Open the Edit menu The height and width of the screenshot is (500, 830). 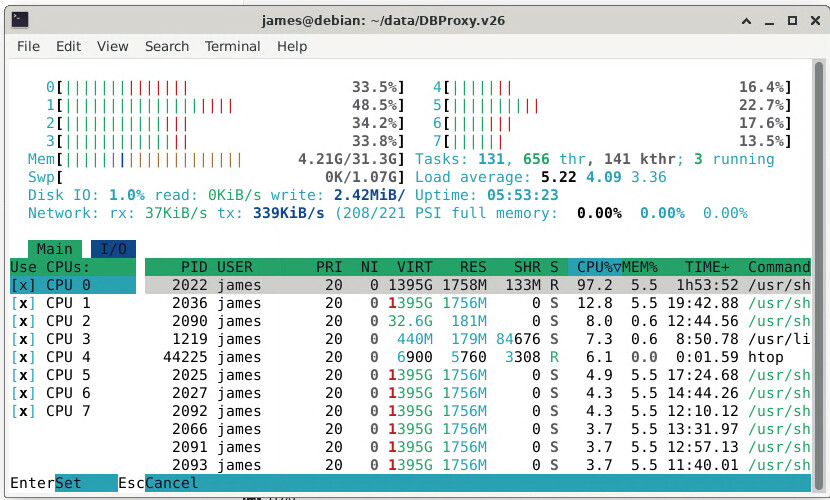coord(68,47)
